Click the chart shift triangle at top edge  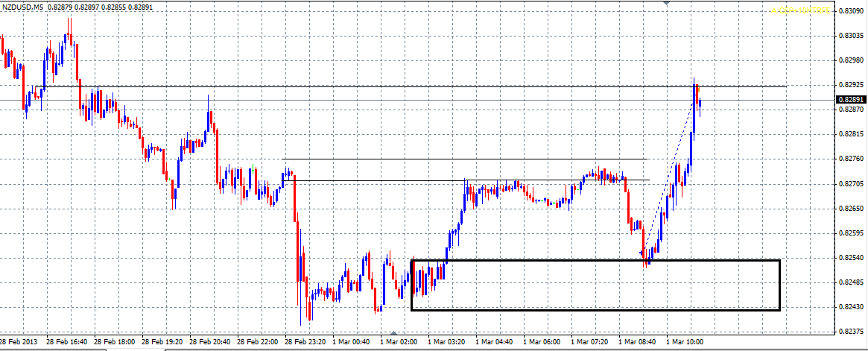666,4
